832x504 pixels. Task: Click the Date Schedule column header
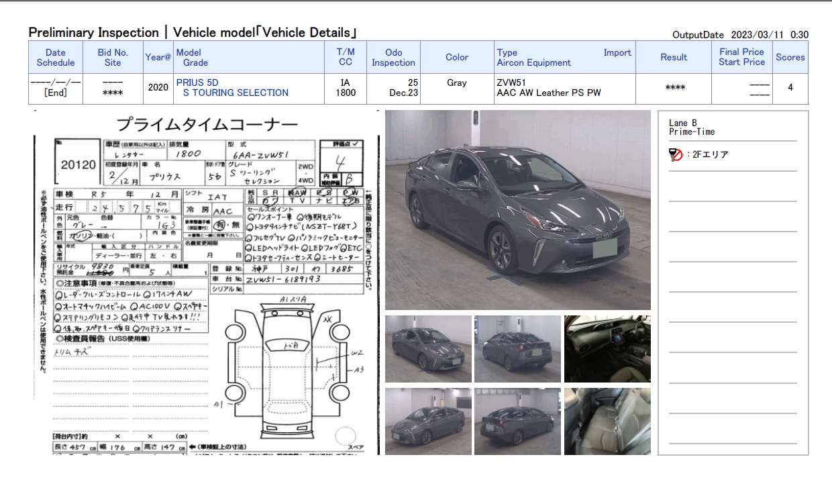(x=56, y=57)
